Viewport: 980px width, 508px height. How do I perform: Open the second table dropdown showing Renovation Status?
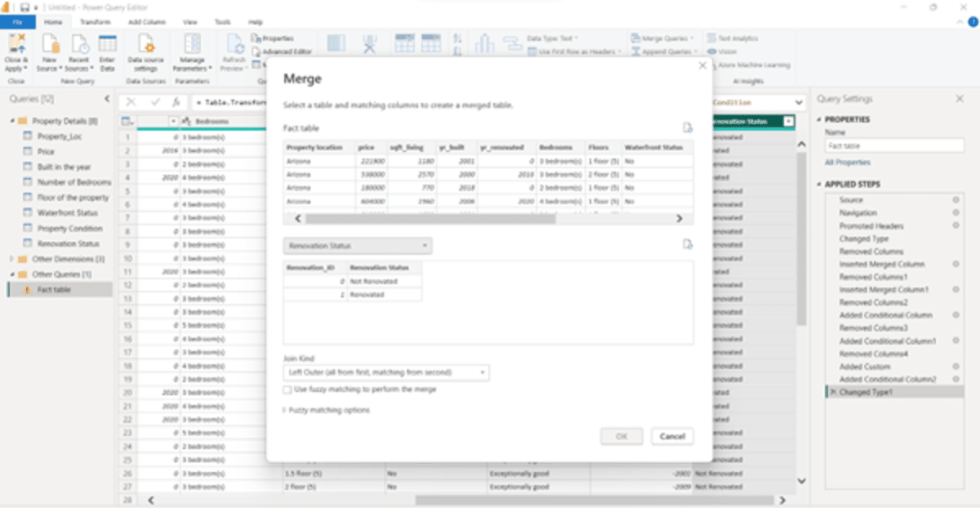pos(358,246)
